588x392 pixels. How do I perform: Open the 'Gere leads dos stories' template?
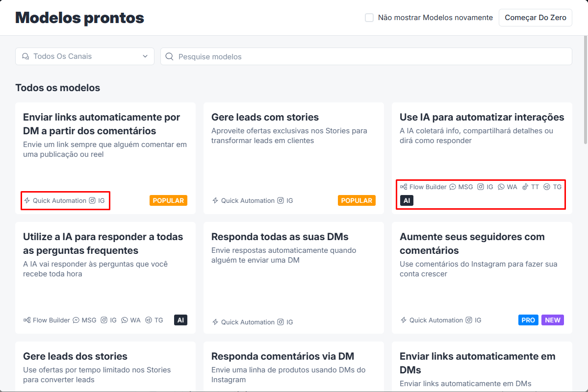tap(105, 367)
